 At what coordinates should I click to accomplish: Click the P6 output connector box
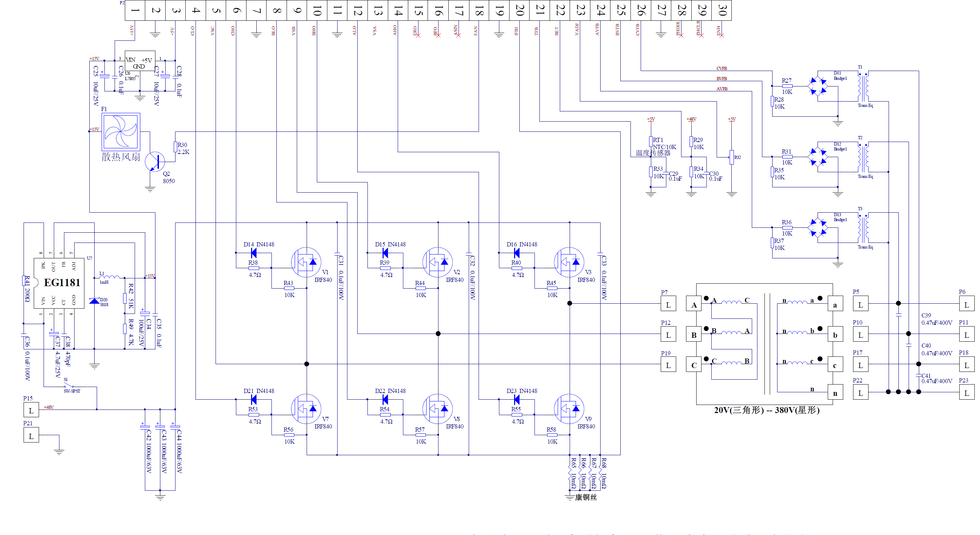tap(967, 304)
